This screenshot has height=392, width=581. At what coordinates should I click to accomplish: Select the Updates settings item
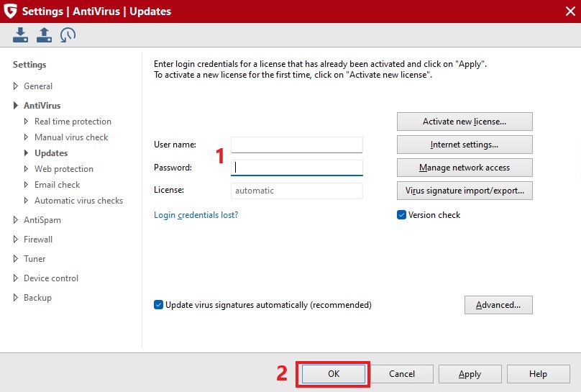[x=51, y=153]
